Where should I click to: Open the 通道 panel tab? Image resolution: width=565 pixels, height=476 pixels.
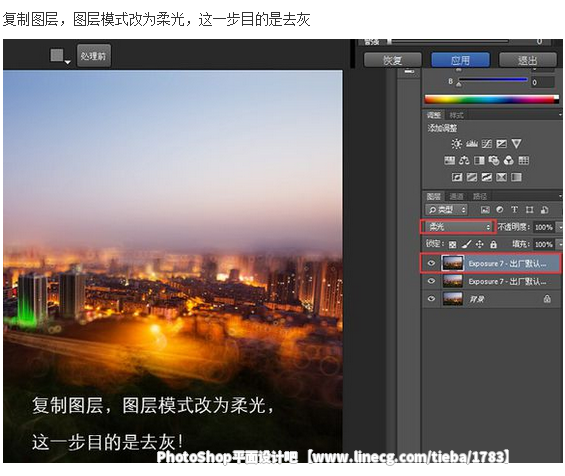point(456,196)
